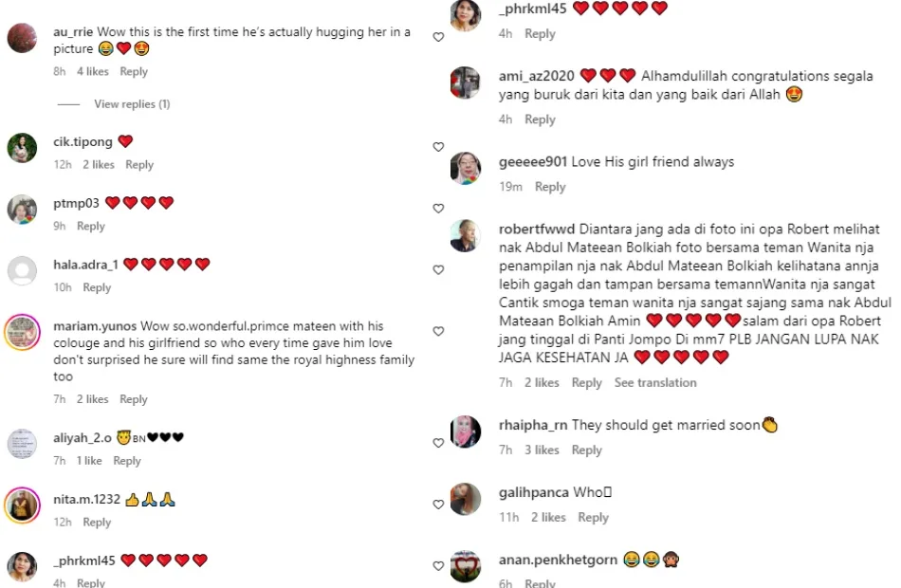The width and height of the screenshot is (901, 588).
Task: Click galihpanca's profile photo
Action: [465, 500]
